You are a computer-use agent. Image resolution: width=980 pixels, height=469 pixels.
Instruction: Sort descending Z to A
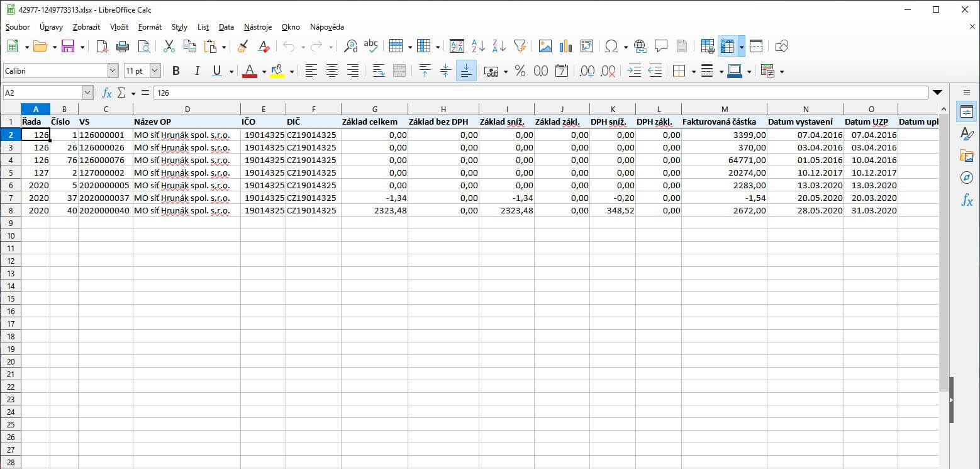click(x=499, y=46)
